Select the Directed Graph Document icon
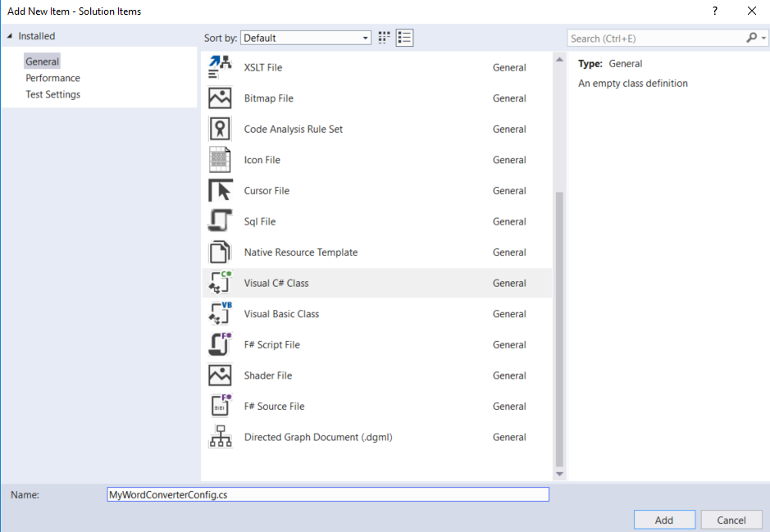The height and width of the screenshot is (532, 770). tap(220, 437)
